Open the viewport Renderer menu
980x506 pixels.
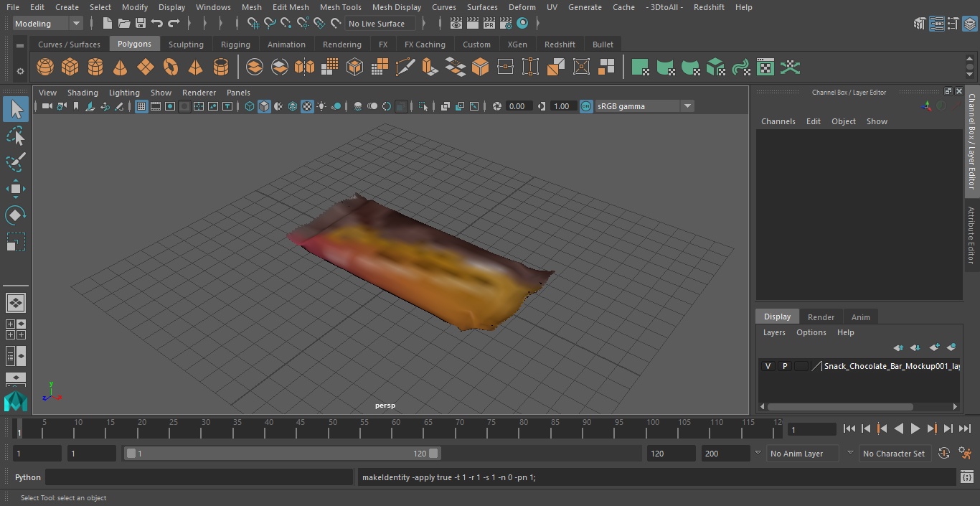click(x=199, y=93)
